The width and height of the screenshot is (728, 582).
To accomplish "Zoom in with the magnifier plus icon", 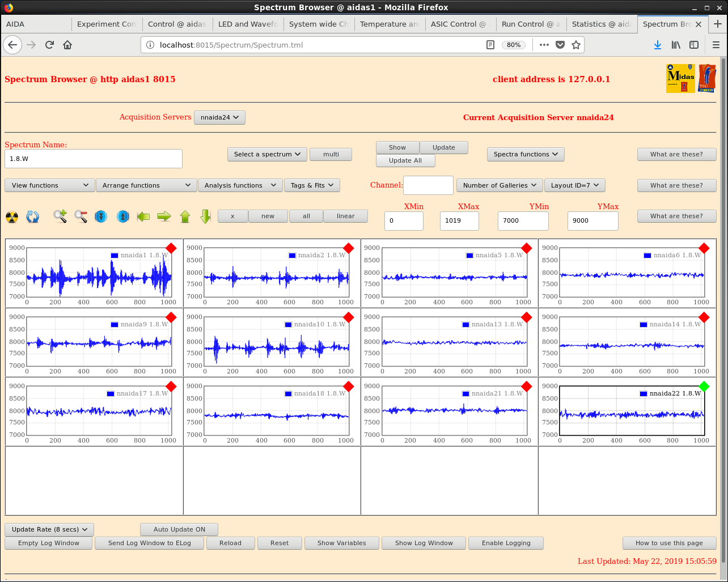I will [60, 216].
